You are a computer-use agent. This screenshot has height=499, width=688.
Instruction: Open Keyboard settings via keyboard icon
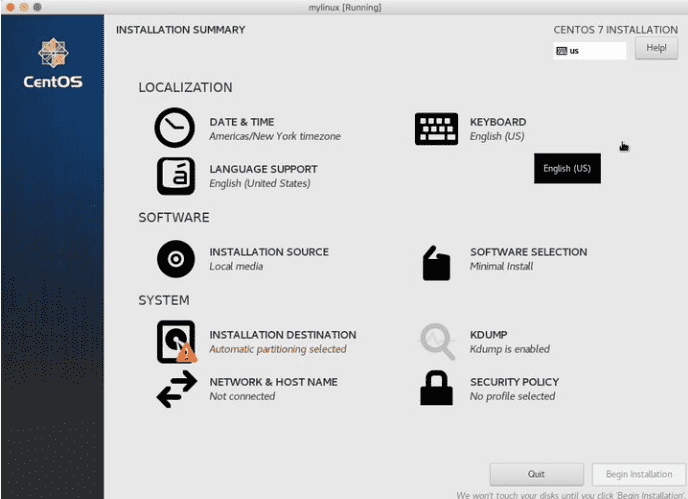pyautogui.click(x=436, y=129)
